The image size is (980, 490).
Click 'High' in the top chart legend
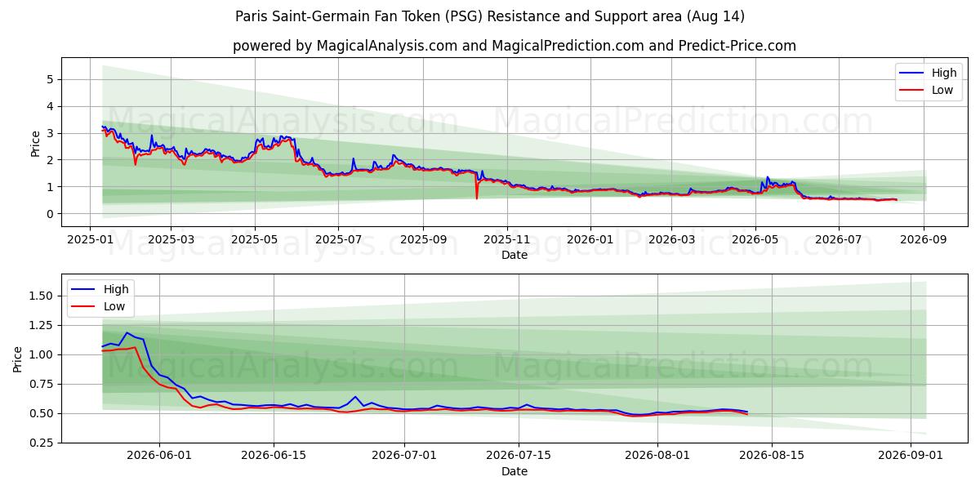pyautogui.click(x=944, y=73)
